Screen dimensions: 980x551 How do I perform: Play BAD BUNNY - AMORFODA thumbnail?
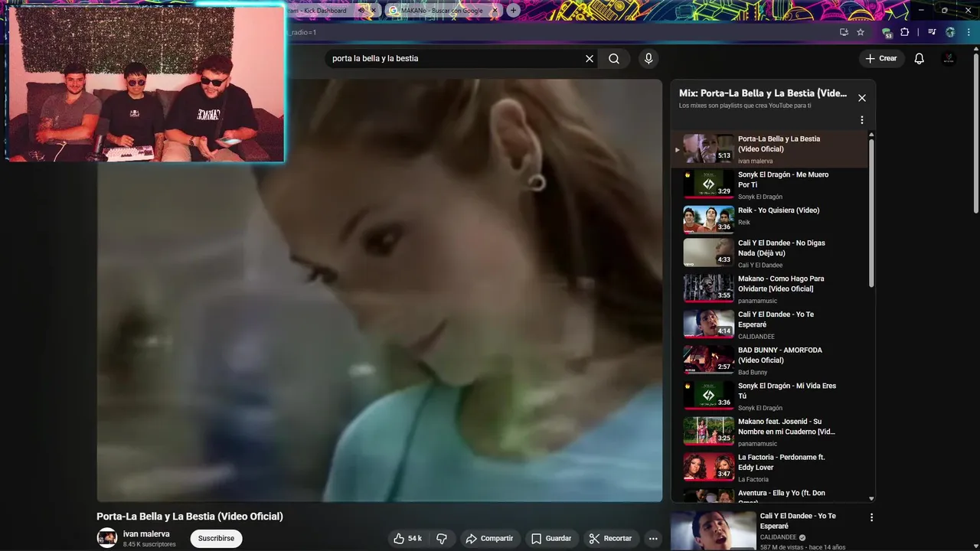pos(708,359)
